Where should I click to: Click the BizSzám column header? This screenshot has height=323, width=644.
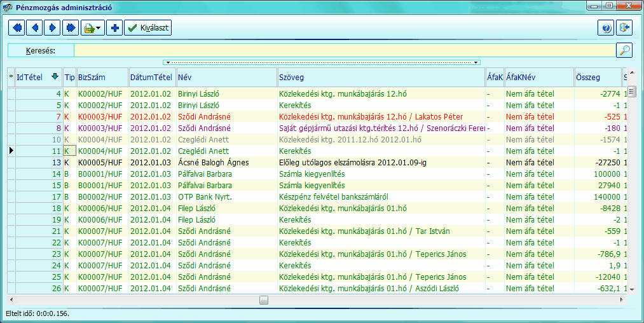[x=103, y=78]
